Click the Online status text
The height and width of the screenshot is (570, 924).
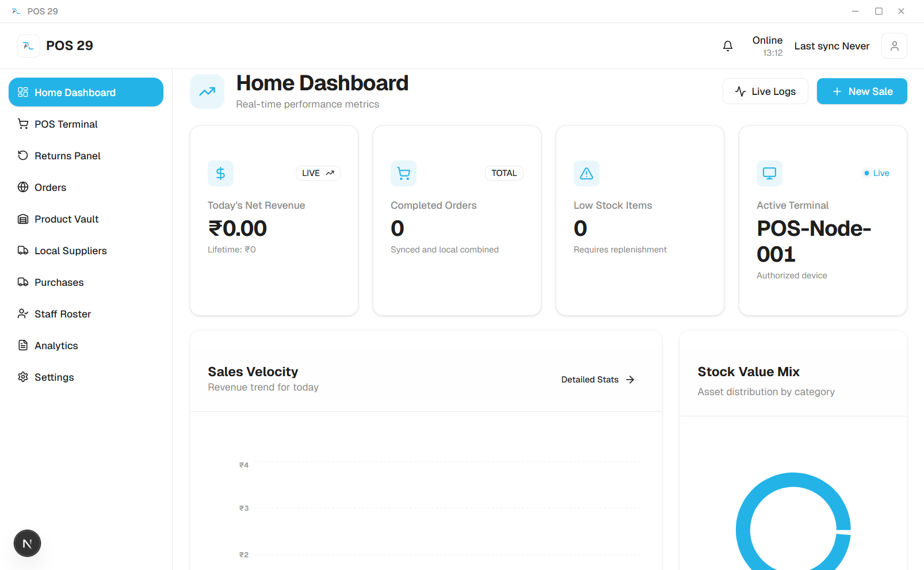click(x=768, y=40)
